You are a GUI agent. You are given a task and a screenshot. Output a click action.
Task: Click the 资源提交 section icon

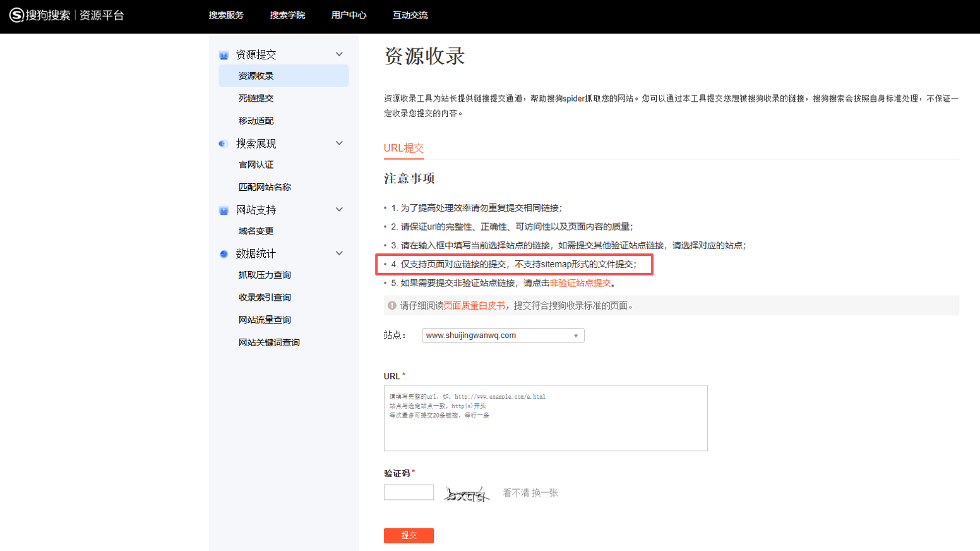click(x=224, y=55)
